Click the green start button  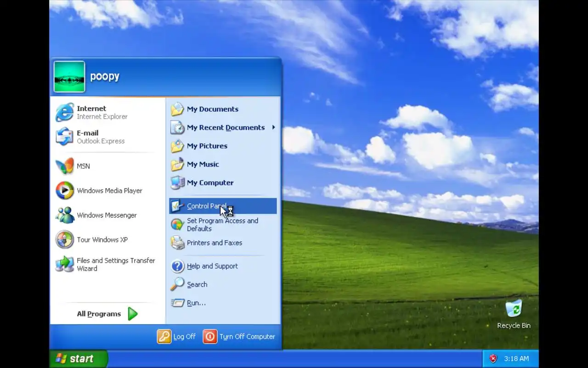[x=79, y=359]
